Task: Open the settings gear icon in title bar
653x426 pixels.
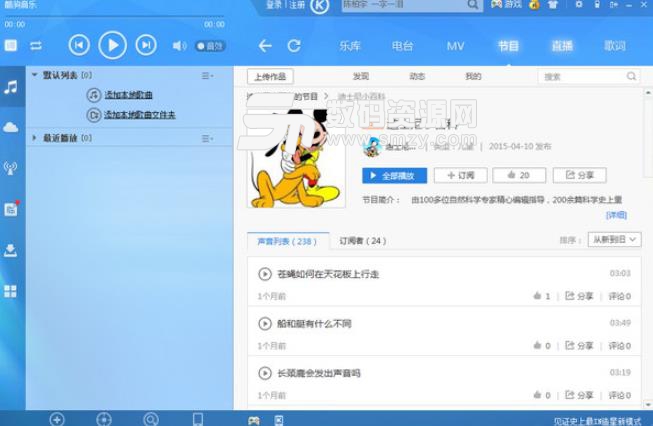Action: coord(579,5)
